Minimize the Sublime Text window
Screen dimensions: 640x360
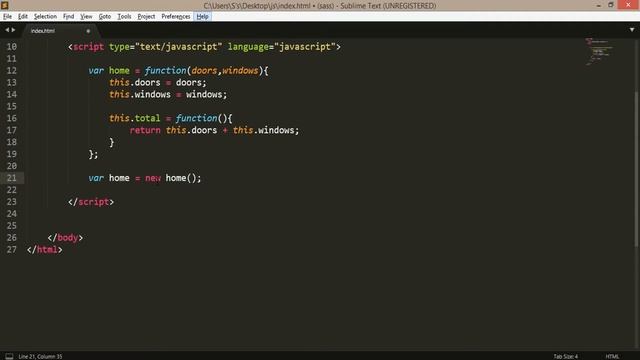point(598,5)
